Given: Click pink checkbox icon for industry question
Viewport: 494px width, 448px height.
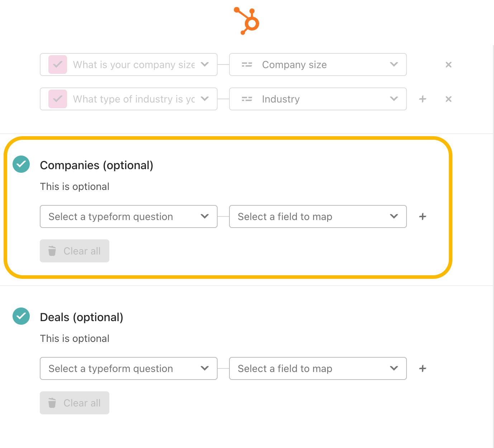Looking at the screenshot, I should 58,99.
